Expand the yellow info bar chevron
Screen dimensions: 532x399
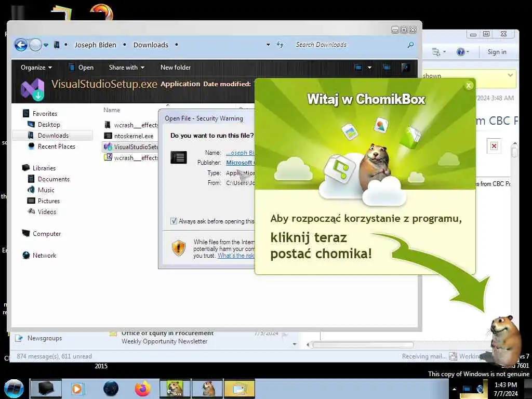click(x=510, y=75)
